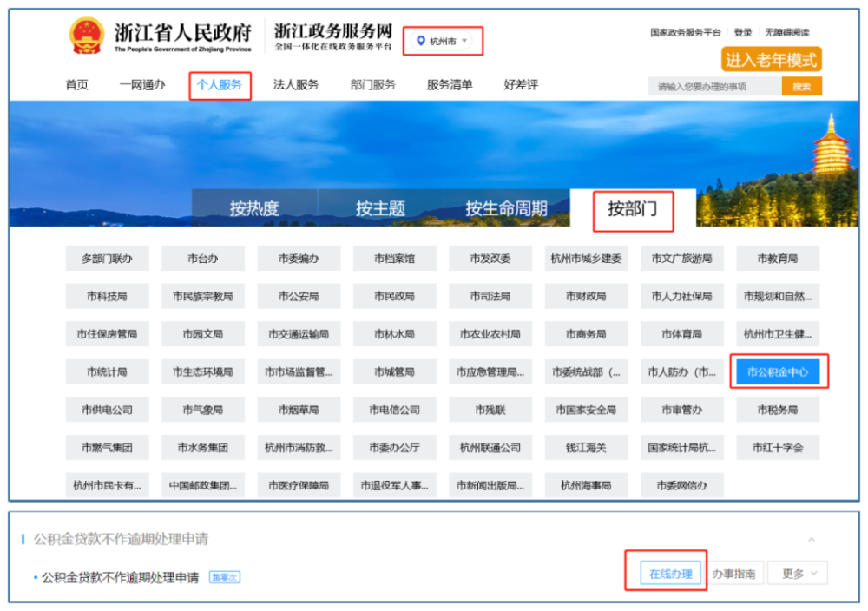Choose the 市公安局 department
This screenshot has height=611, width=868.
[x=299, y=296]
